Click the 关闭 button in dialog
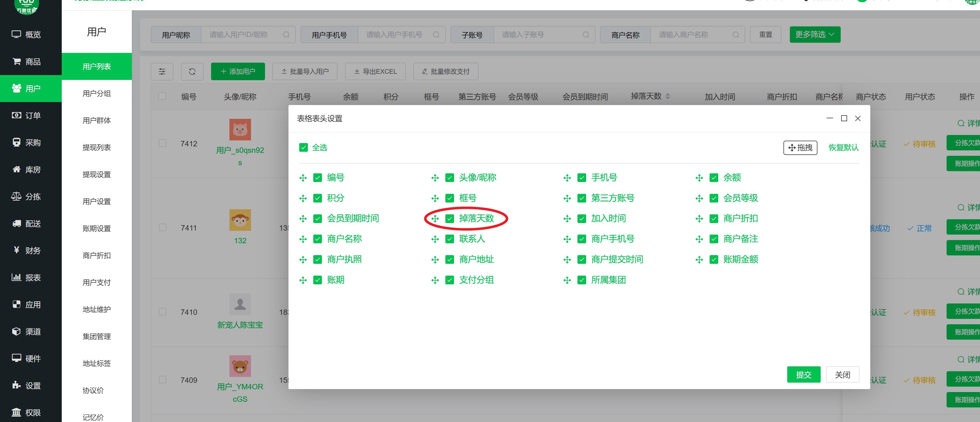Screen dimensions: 980x422 842,375
